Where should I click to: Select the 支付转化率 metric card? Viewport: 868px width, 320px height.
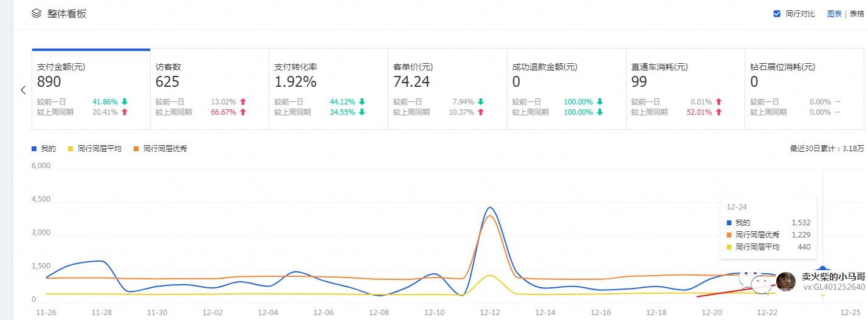tap(328, 89)
